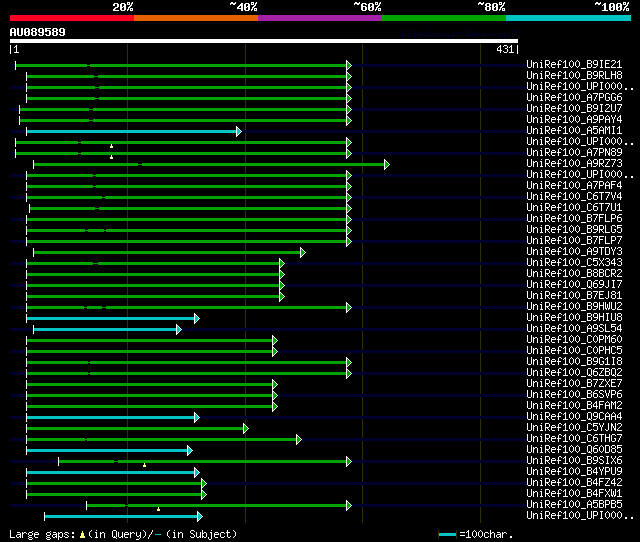Click the 431 end position label
640x542 pixels.
505,49
